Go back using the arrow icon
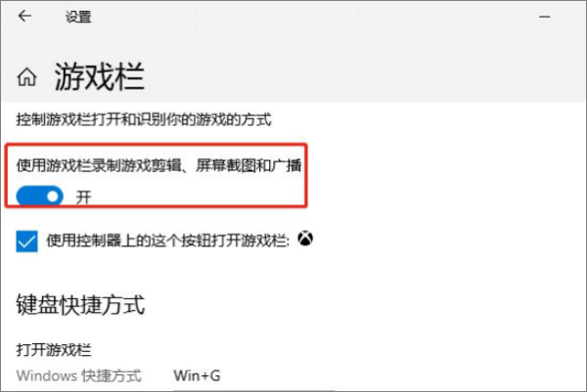The image size is (587, 392). click(x=24, y=16)
